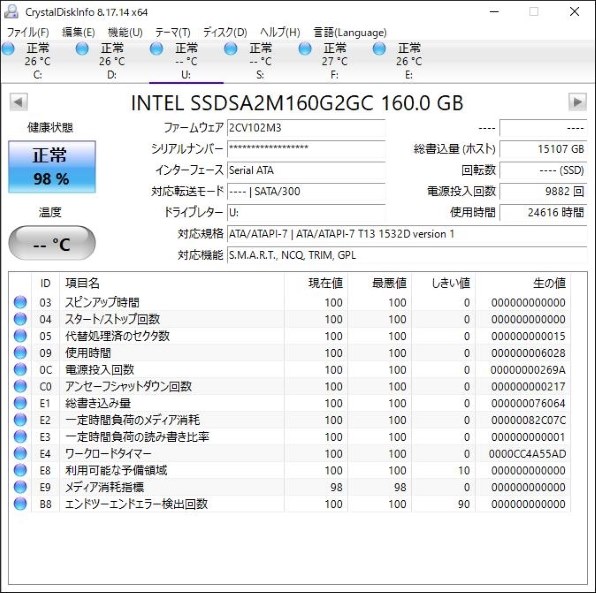Click the drive title INTEL SSDSA2M160G2GC 160.0 GB

(297, 103)
